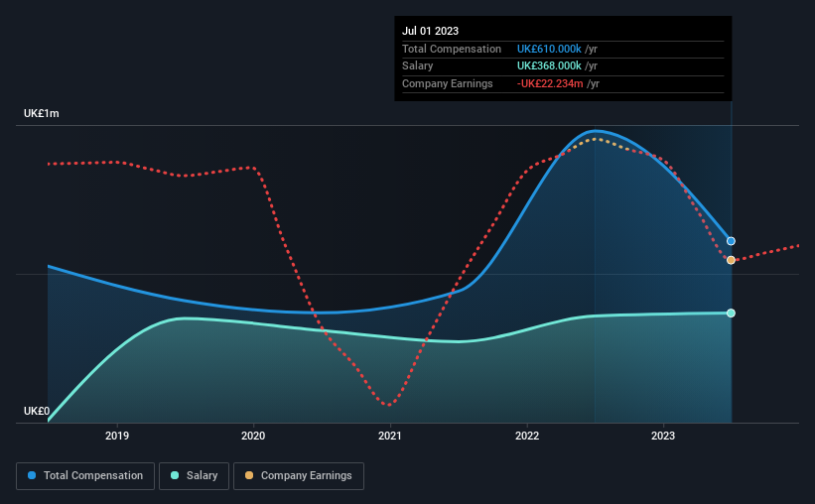The height and width of the screenshot is (504, 815).
Task: Click the Company Earnings tooltip row label
Action: tap(448, 83)
